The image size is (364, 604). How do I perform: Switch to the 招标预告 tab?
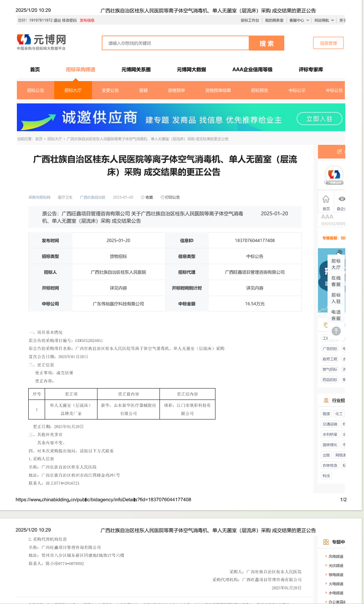(x=260, y=90)
